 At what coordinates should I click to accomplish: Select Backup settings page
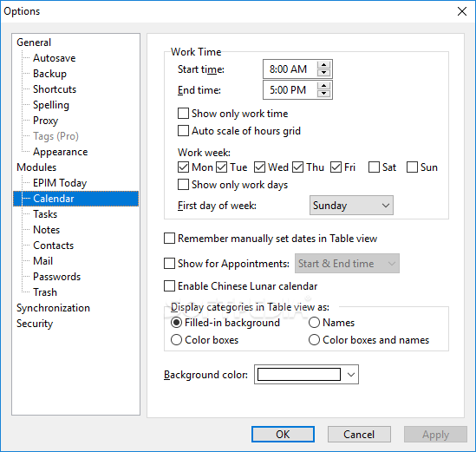pos(49,74)
